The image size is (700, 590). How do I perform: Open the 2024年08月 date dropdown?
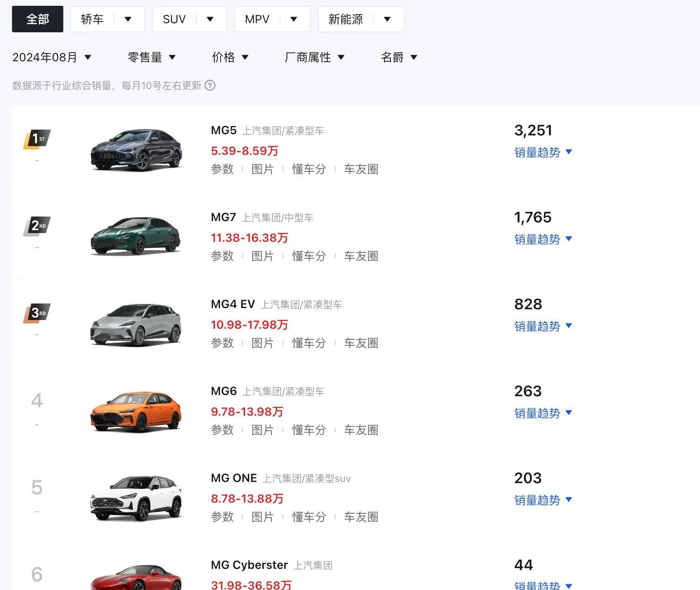[x=52, y=57]
